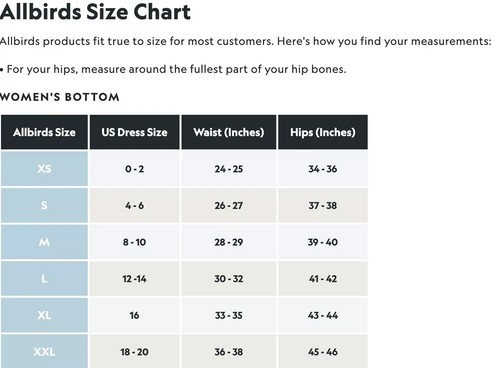Select the XL size row label
The image size is (500, 368).
pos(44,315)
